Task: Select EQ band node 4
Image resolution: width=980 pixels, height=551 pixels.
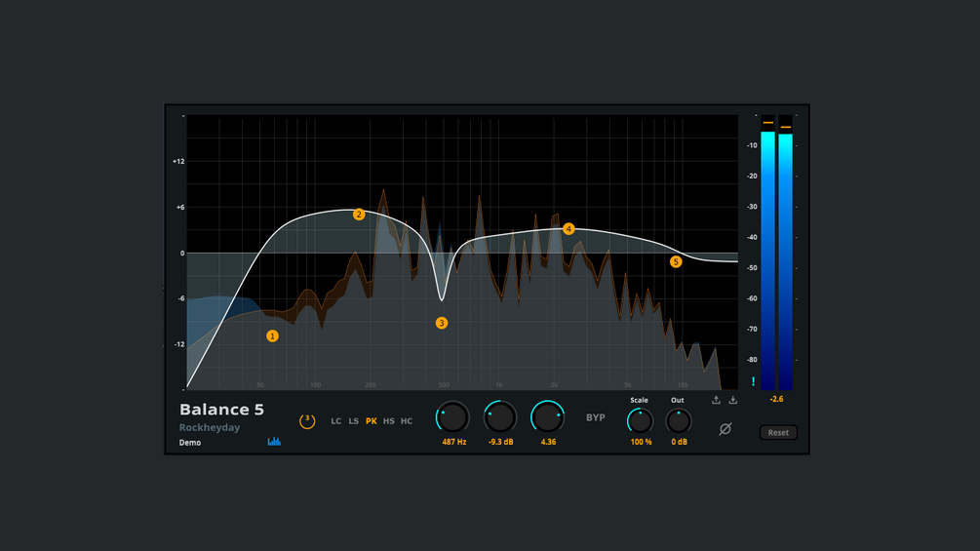Action: (x=568, y=229)
